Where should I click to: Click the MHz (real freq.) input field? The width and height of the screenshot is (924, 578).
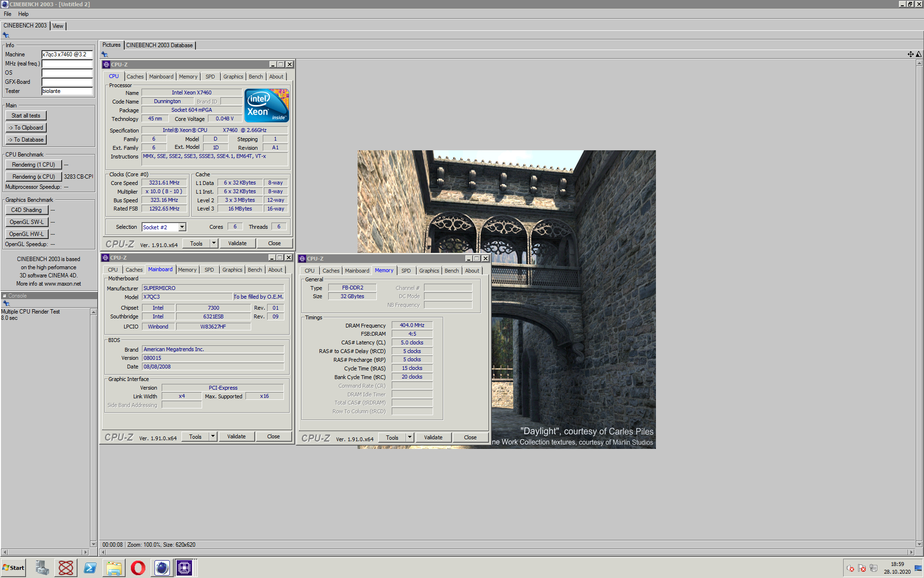(67, 64)
